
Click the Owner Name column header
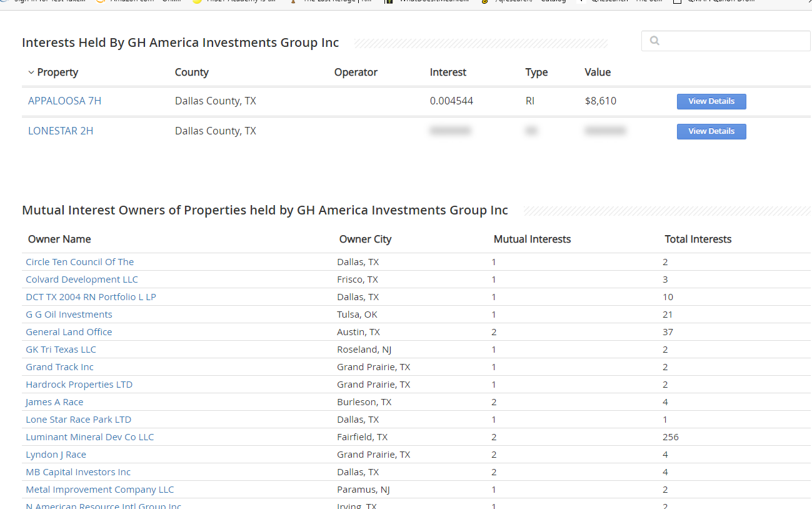tap(59, 239)
